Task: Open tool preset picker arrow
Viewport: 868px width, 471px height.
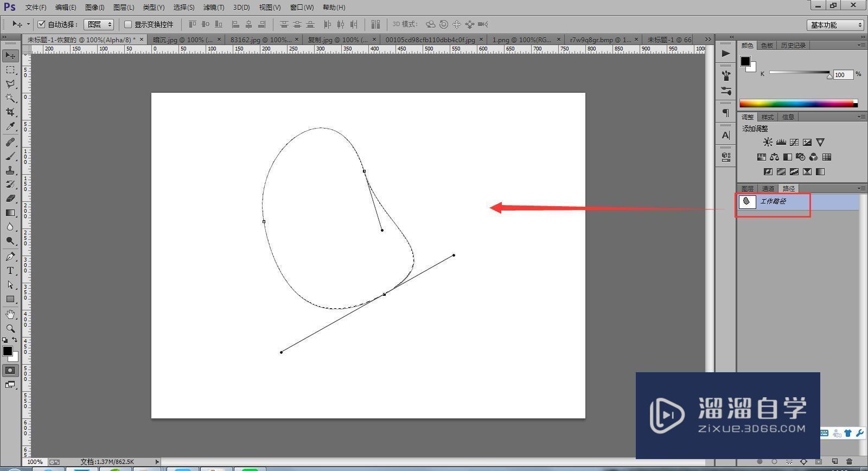Action: point(28,24)
